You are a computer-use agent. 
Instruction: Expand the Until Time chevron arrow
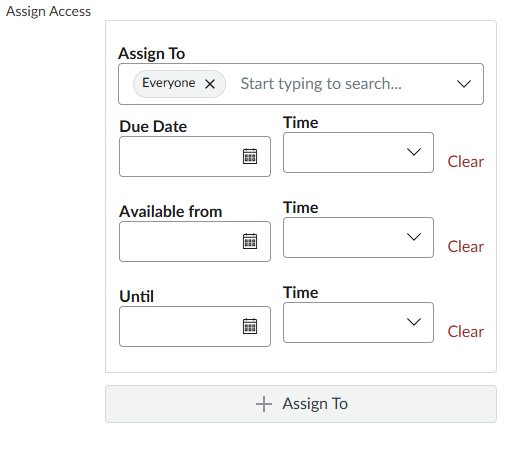[x=414, y=322]
